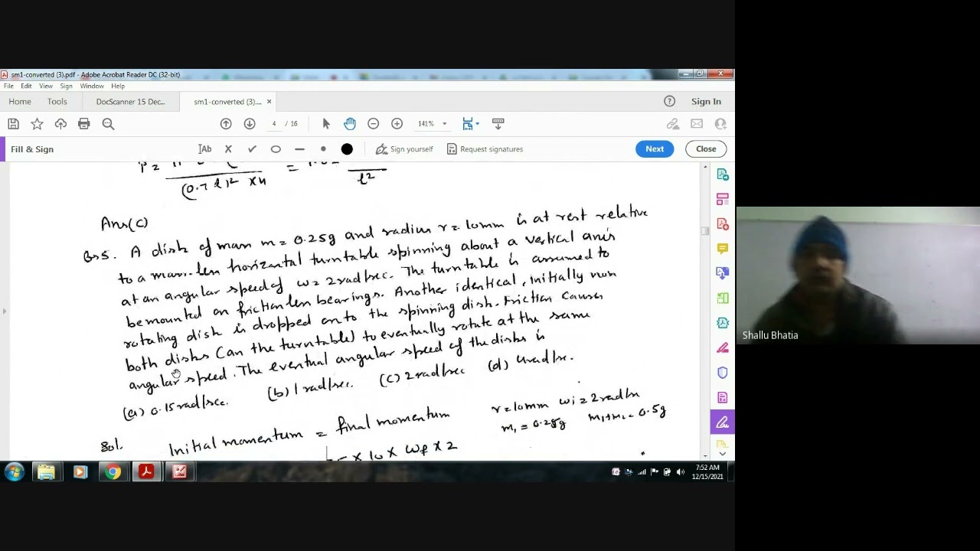Click the page number field
Image resolution: width=980 pixels, height=551 pixels.
click(273, 124)
